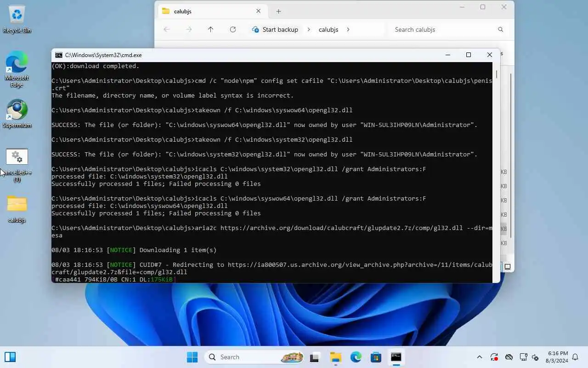
Task: Open File Explorer from the taskbar
Action: (x=335, y=357)
